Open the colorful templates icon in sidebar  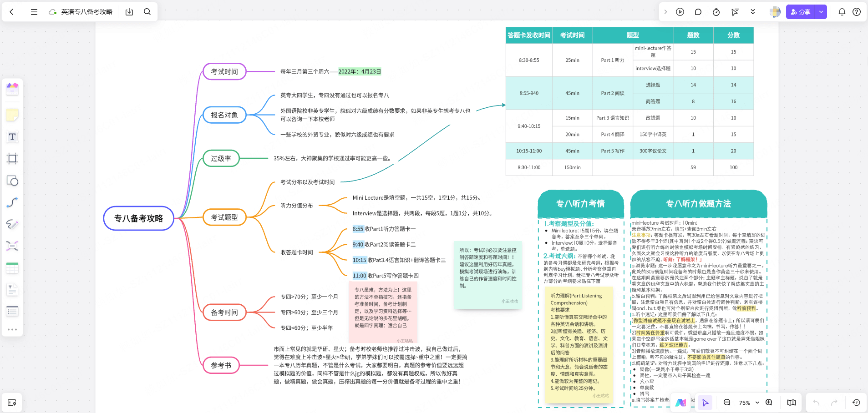pos(12,88)
